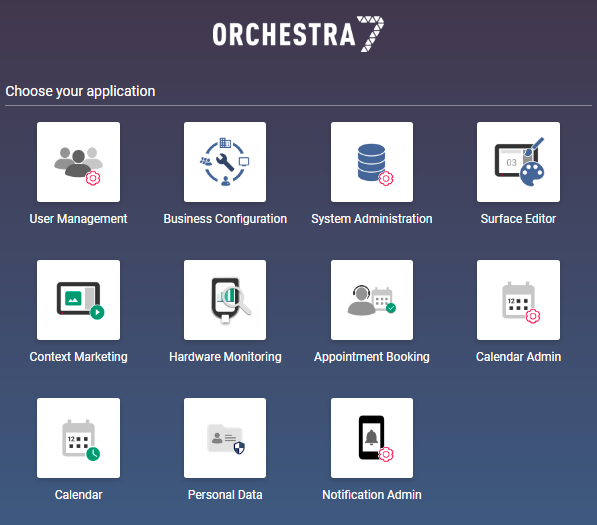Open the User Management app tile

(78, 162)
